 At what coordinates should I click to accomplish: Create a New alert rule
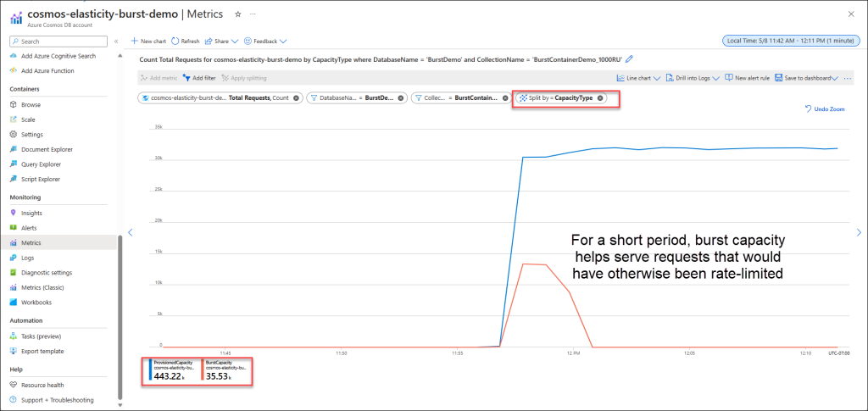coord(748,78)
